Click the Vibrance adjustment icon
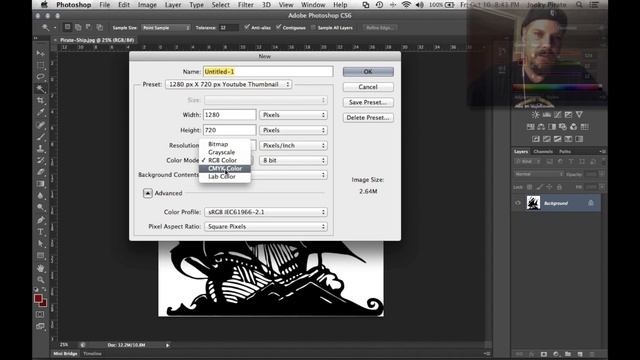Image resolution: width=640 pixels, height=360 pixels. coord(579,115)
